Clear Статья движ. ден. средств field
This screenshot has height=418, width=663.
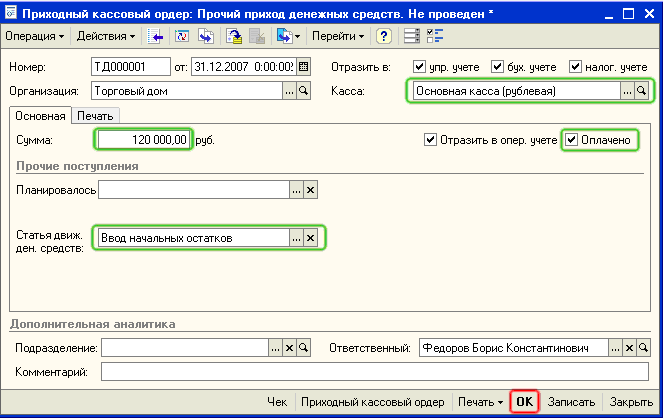pyautogui.click(x=310, y=238)
